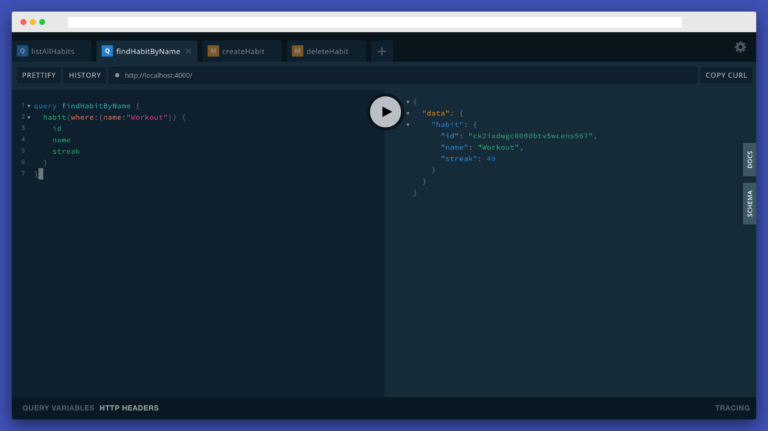768x431 pixels.
Task: Open the HISTORY panel
Action: coord(84,75)
